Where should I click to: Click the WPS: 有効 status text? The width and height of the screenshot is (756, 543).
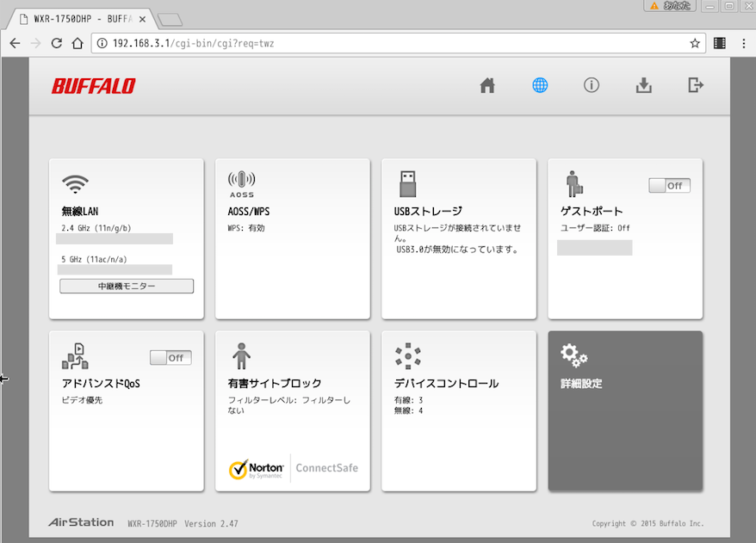[x=246, y=228]
